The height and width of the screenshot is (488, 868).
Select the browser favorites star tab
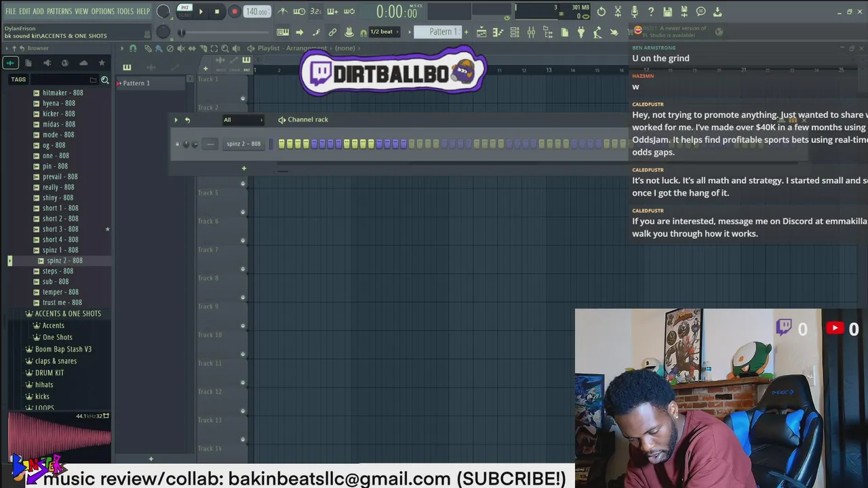(102, 63)
